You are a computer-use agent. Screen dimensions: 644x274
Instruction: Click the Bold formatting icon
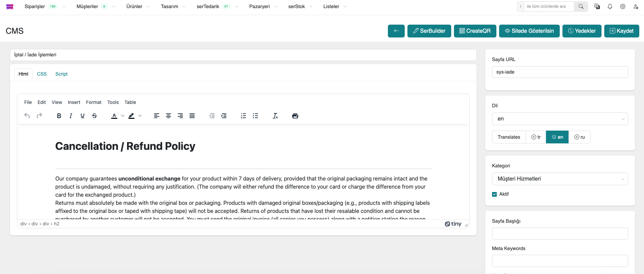click(59, 116)
